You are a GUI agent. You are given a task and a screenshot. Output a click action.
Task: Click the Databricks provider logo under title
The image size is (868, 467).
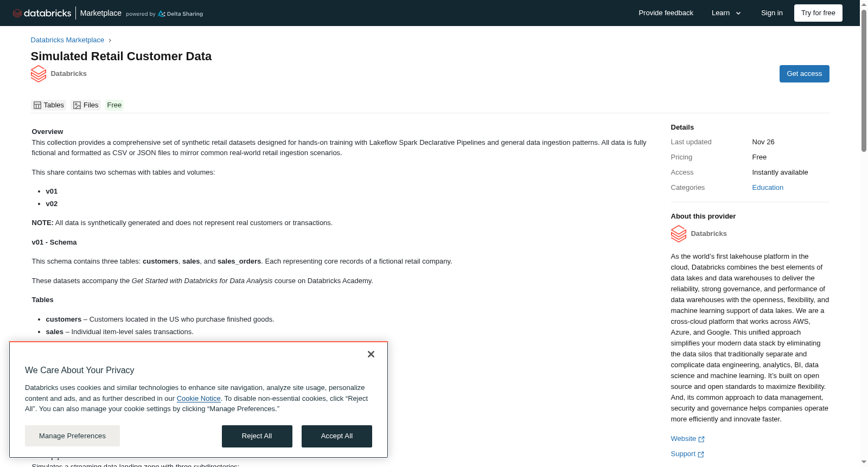(39, 74)
